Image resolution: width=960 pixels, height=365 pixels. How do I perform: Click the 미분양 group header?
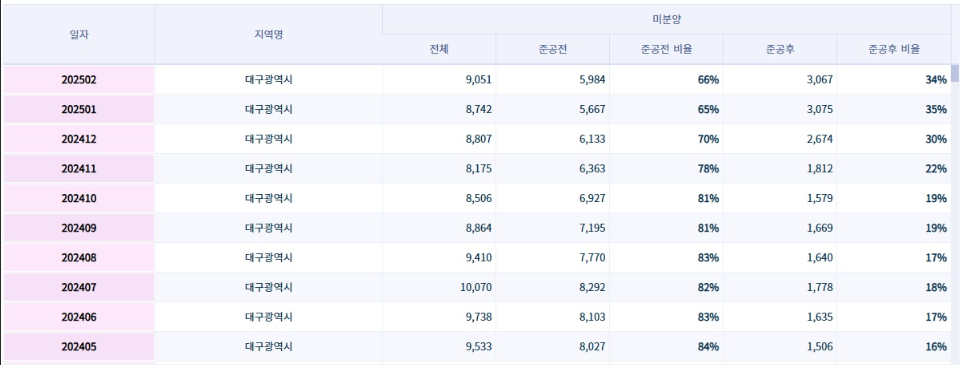point(667,20)
